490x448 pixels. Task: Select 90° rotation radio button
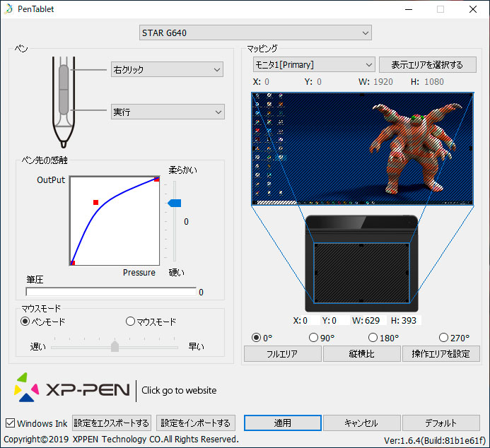pyautogui.click(x=313, y=338)
